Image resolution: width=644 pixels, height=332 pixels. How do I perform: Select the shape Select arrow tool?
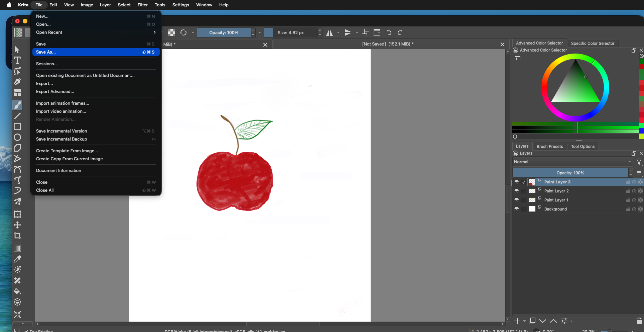coord(17,50)
